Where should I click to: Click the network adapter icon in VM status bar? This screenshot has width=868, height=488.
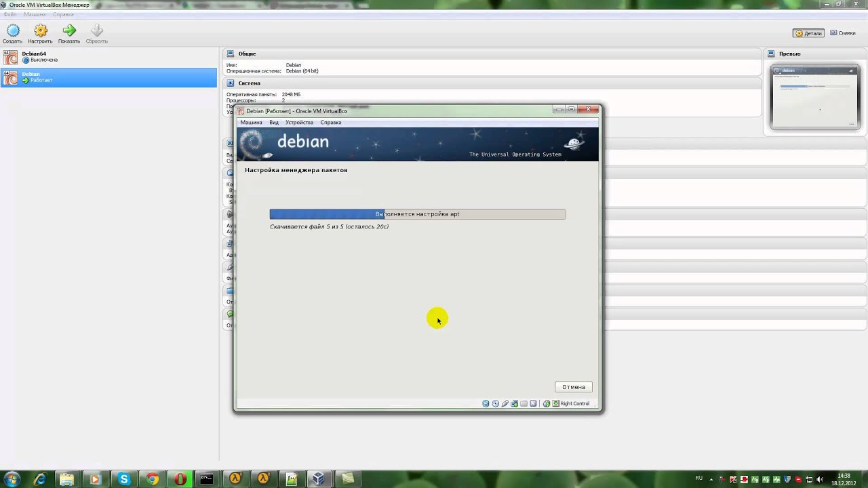tap(514, 403)
